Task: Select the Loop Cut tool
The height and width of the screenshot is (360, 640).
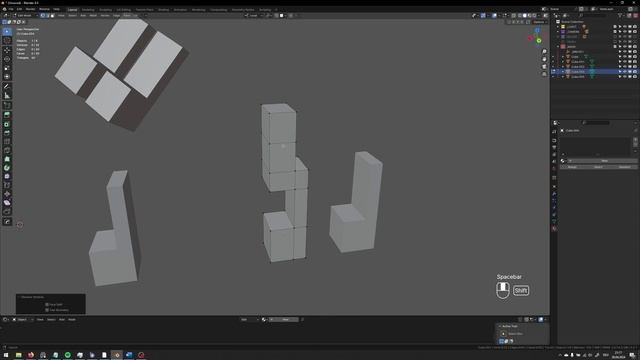Action: (7, 142)
